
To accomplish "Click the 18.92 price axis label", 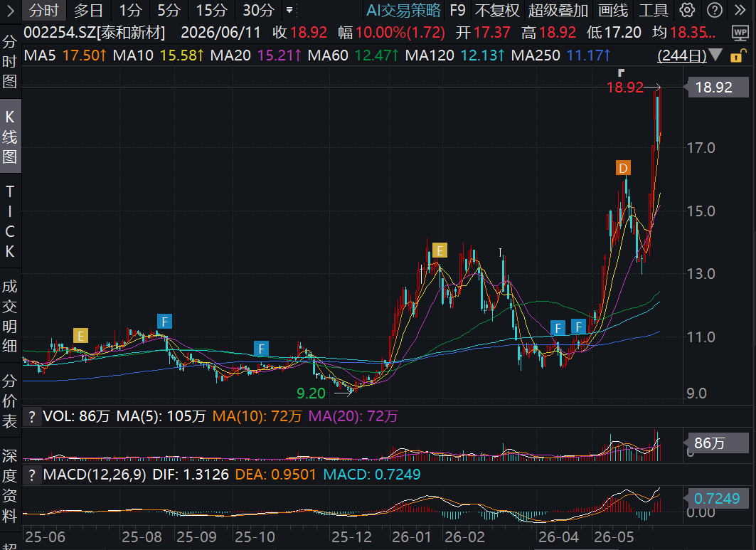I will [x=713, y=88].
